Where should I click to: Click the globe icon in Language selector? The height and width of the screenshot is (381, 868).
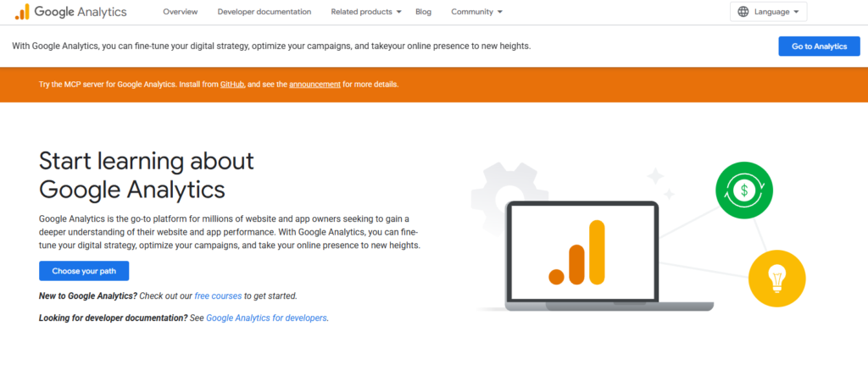[743, 12]
